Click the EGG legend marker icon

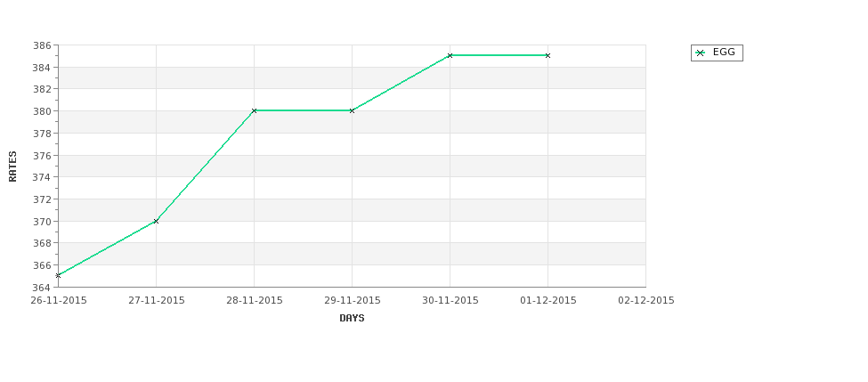click(701, 53)
